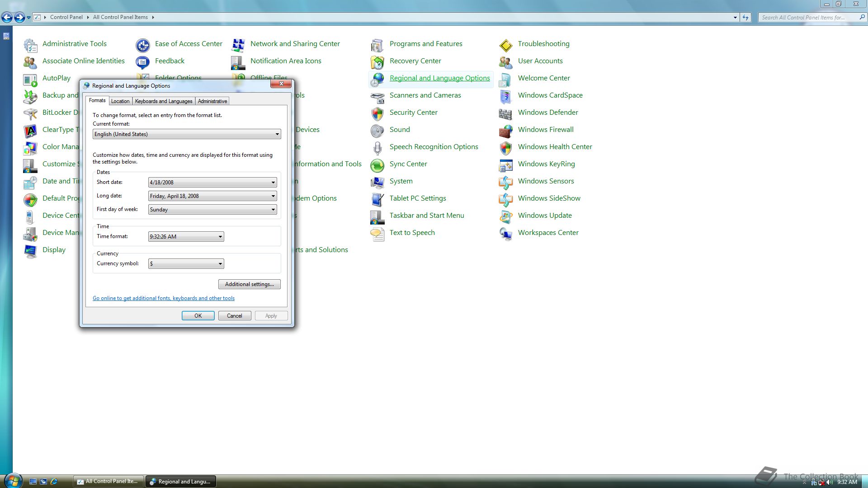Expand breadcrumb arrow after All Control Panel Items
Image resolution: width=868 pixels, height=488 pixels.
(153, 17)
